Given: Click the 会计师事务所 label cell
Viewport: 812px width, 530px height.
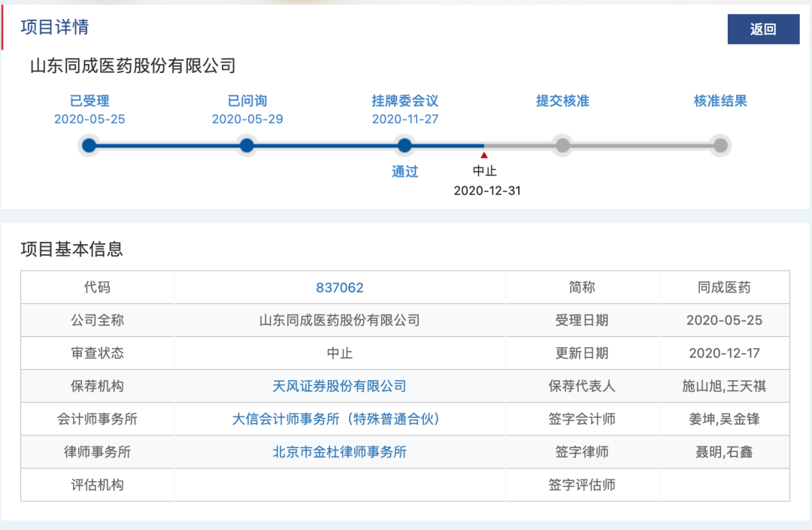Looking at the screenshot, I should 97,419.
